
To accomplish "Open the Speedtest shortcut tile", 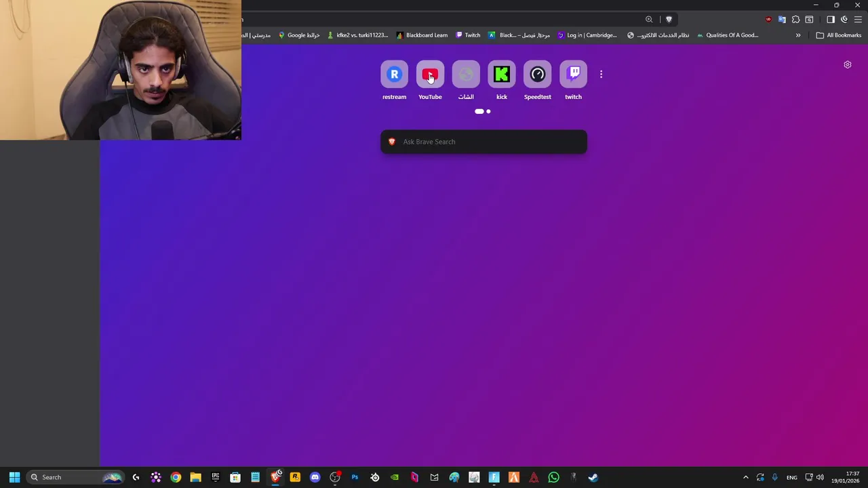I will click(x=538, y=81).
